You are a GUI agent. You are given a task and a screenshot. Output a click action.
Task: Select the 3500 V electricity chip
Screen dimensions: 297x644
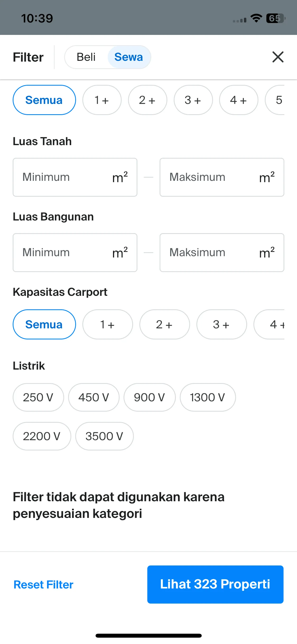click(104, 436)
